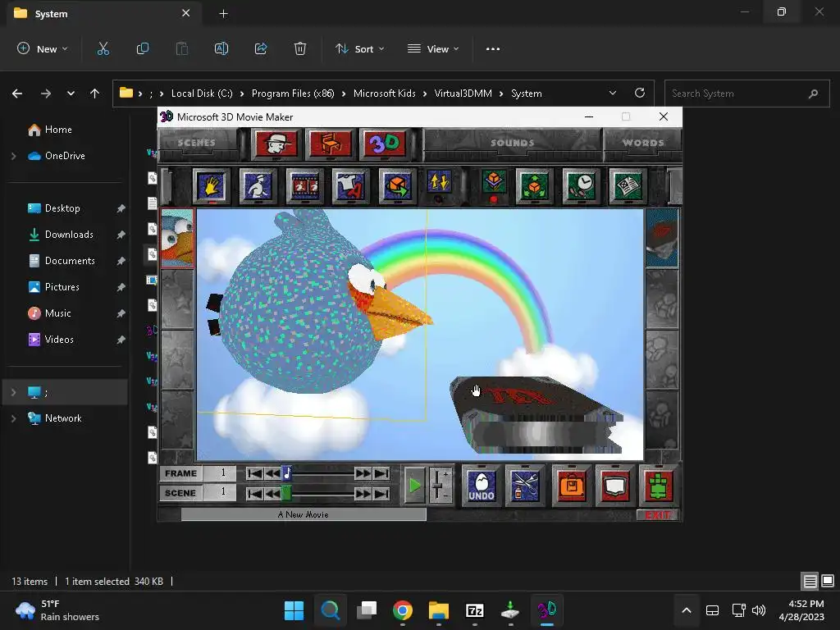
Task: Open the SOUNDS tab in Movie Maker
Action: (x=512, y=143)
